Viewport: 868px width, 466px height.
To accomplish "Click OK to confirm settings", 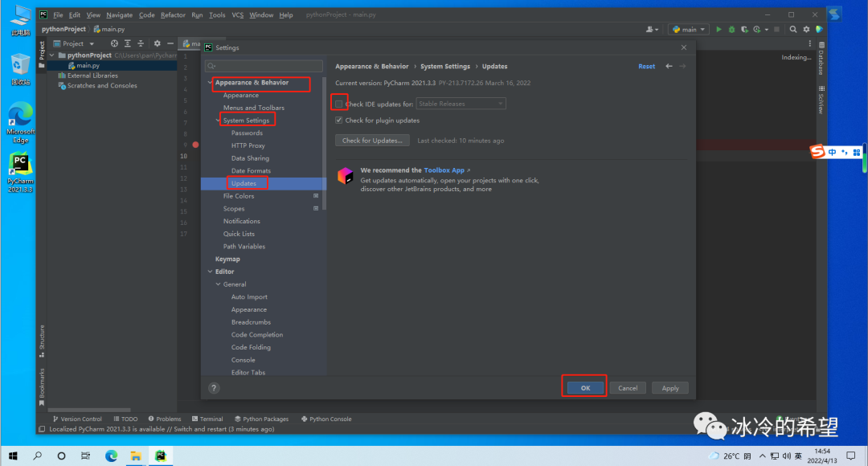I will pyautogui.click(x=585, y=388).
